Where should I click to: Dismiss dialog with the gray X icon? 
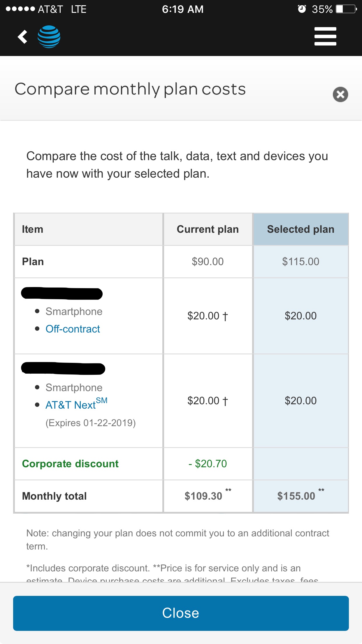click(x=340, y=94)
